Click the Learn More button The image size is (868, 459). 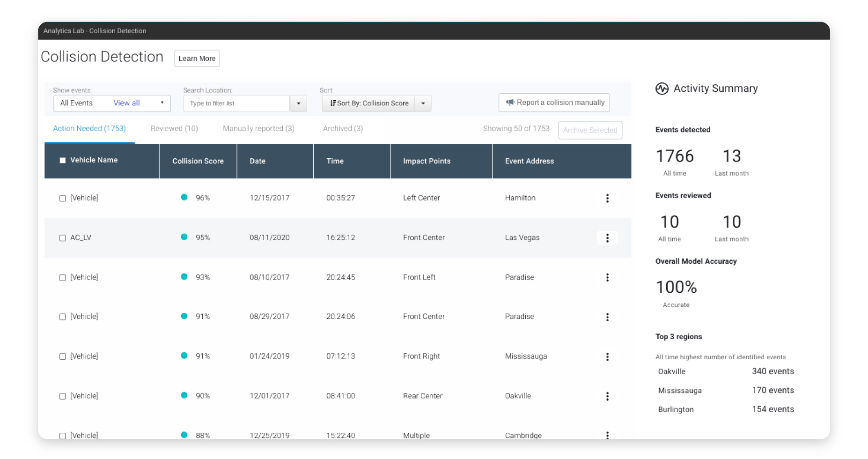197,59
